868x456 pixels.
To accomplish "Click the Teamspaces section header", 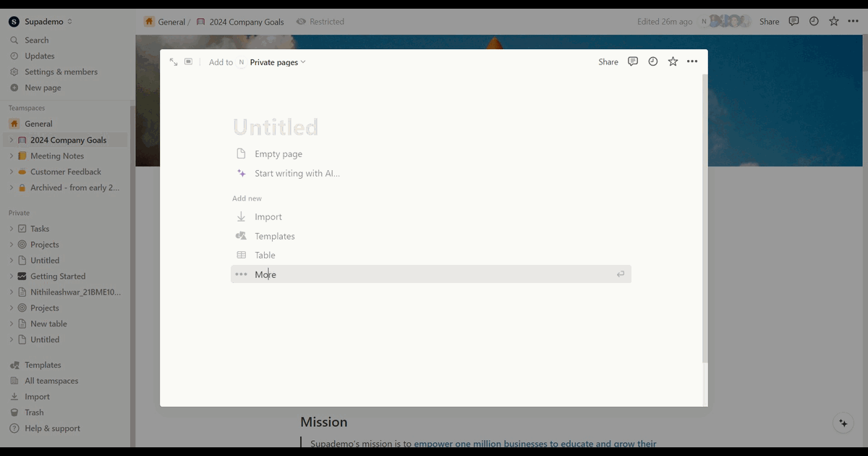I will [27, 108].
